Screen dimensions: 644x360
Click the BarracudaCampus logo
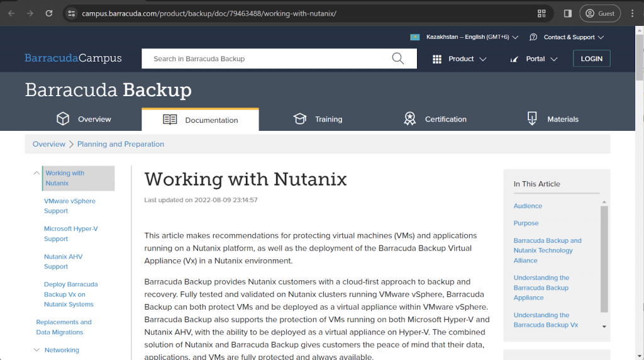coord(73,59)
